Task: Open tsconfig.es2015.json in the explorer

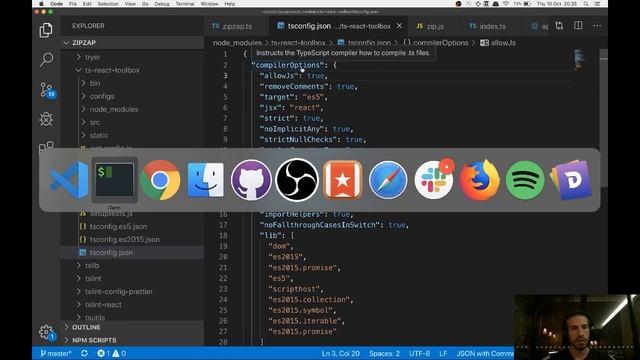Action: click(124, 240)
